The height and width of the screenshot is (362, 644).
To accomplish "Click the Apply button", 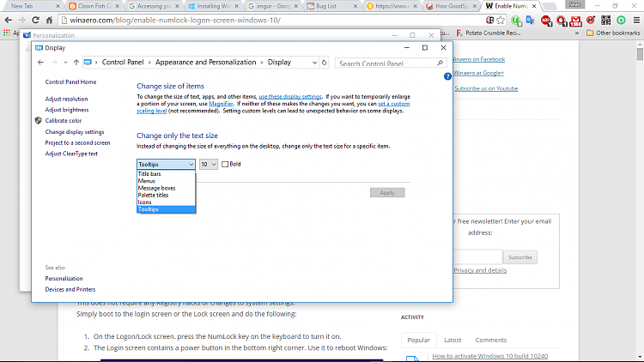I will (x=387, y=192).
